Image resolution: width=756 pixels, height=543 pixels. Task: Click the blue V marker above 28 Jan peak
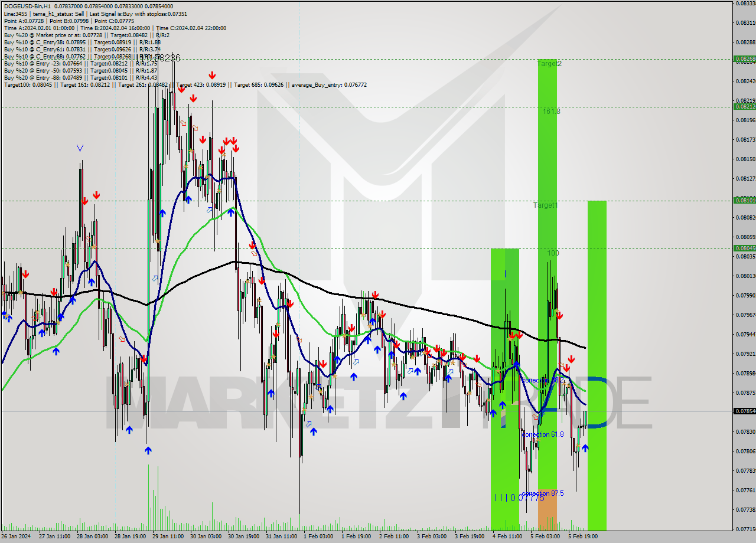click(x=80, y=148)
